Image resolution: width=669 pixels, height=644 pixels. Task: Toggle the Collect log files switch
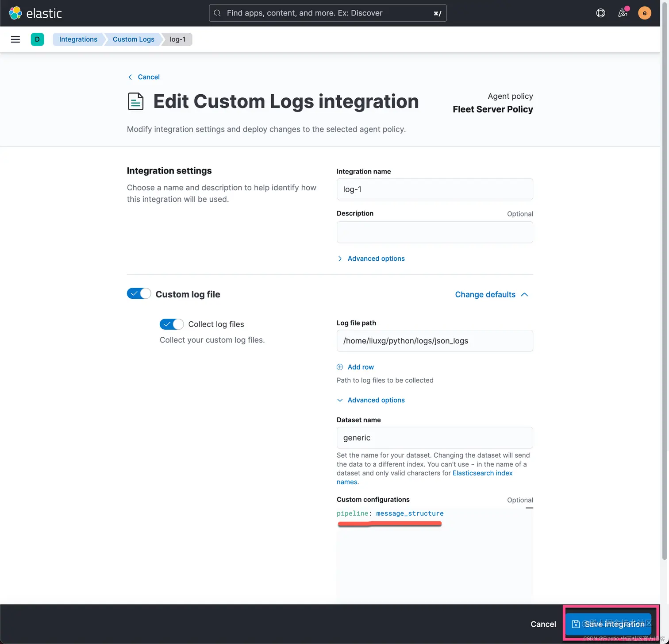click(x=172, y=324)
